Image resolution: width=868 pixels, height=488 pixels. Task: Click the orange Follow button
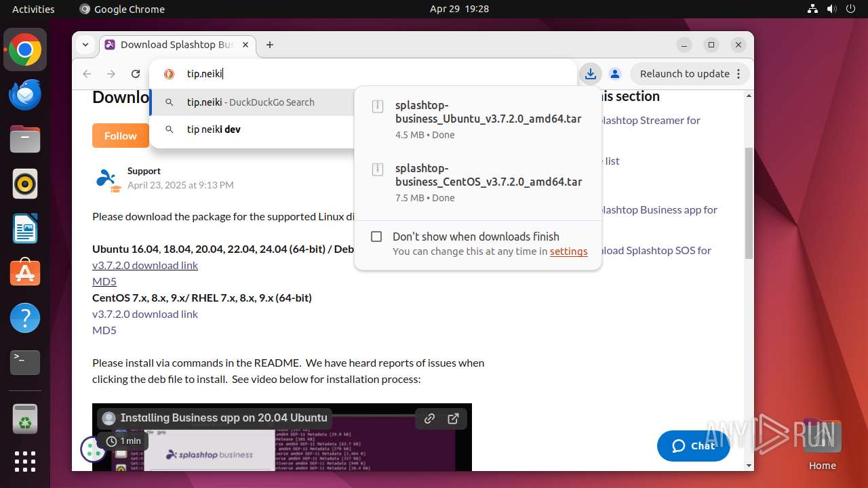(x=121, y=136)
